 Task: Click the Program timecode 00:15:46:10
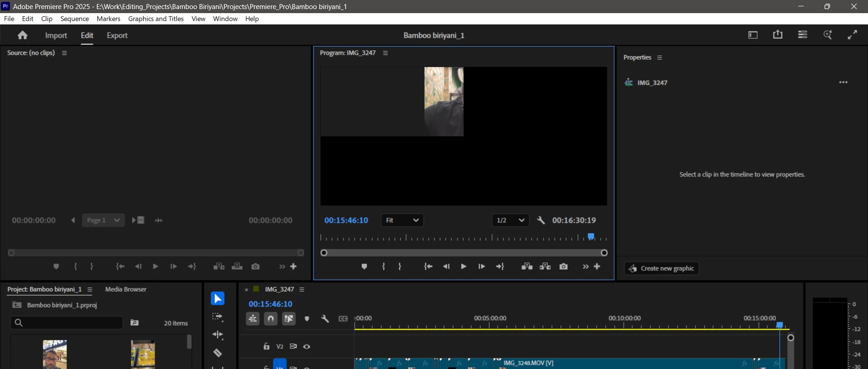(x=346, y=220)
